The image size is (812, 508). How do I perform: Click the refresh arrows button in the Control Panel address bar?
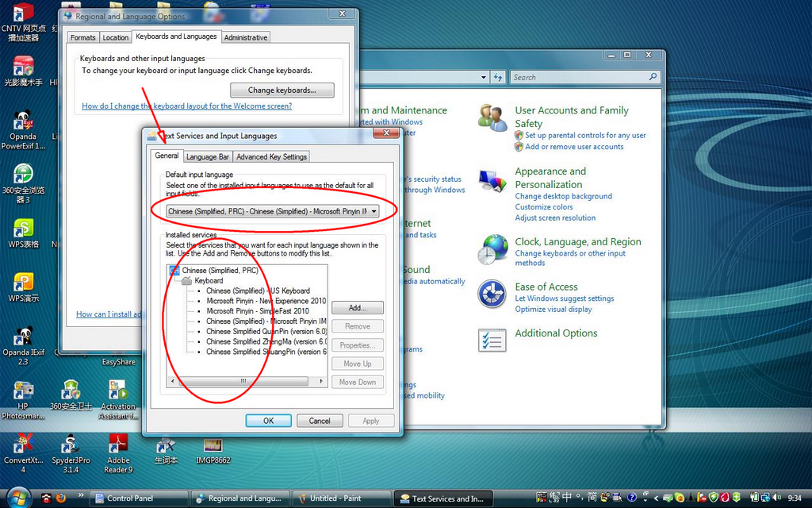pos(498,77)
